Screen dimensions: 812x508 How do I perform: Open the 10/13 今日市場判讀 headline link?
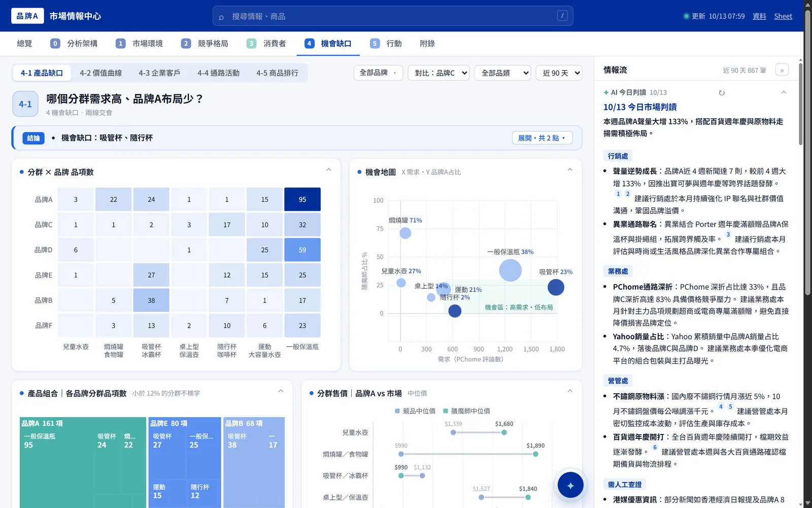pos(639,107)
